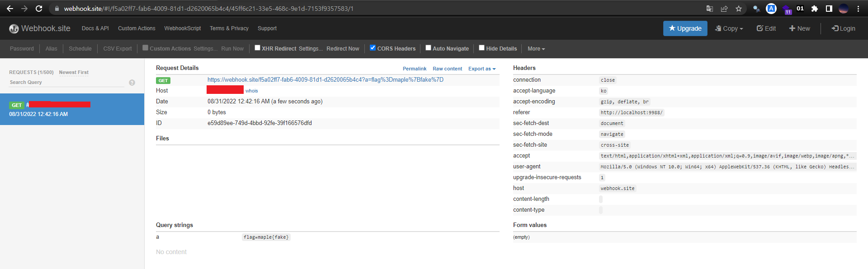Click the blue 'A' extension icon
868x269 pixels.
(x=771, y=9)
